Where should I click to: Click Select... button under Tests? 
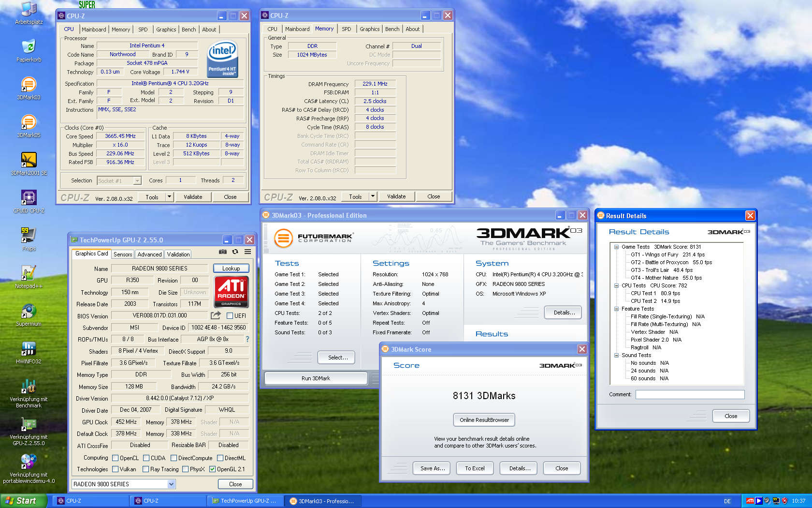point(336,358)
